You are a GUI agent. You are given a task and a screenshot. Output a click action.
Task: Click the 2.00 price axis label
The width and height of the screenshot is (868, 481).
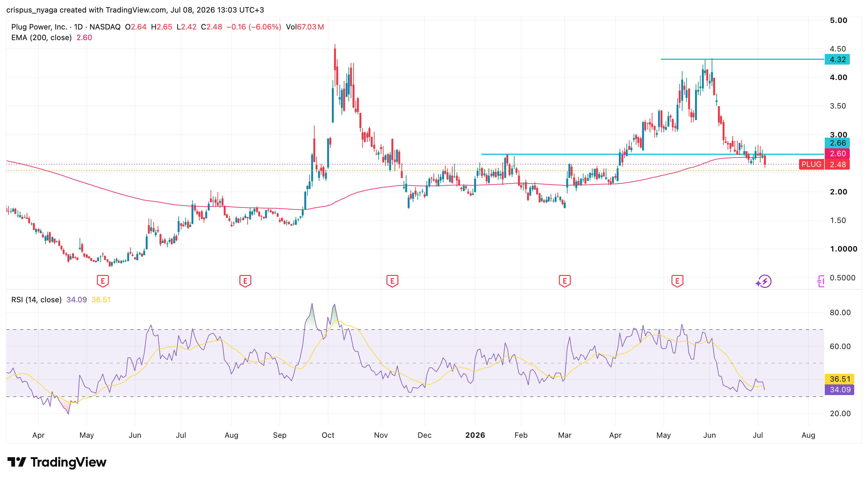tap(838, 192)
